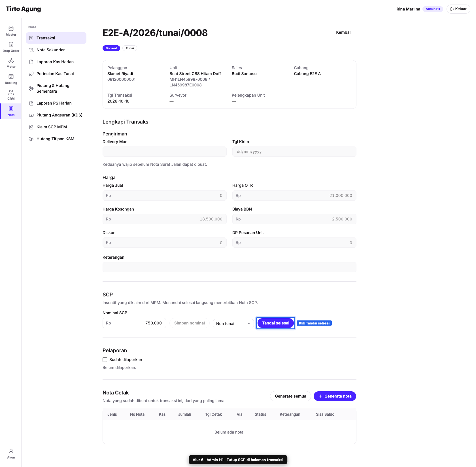Image resolution: width=476 pixels, height=467 pixels.
Task: Click the Kembali back link
Action: 344,32
